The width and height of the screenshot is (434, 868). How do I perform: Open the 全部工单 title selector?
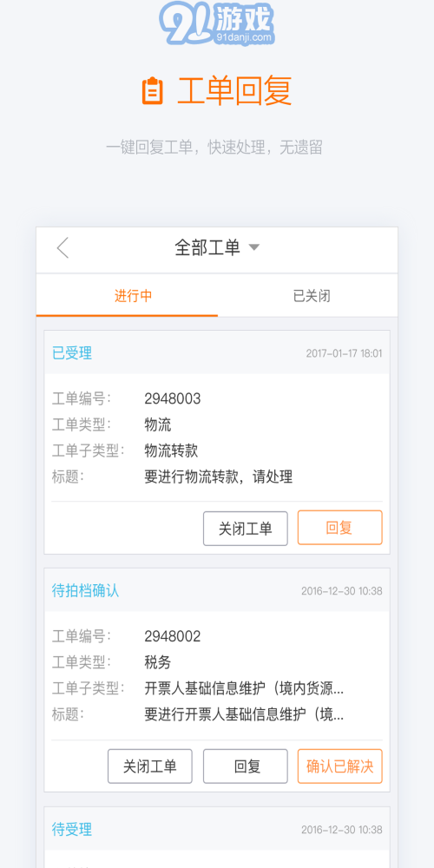[x=217, y=247]
